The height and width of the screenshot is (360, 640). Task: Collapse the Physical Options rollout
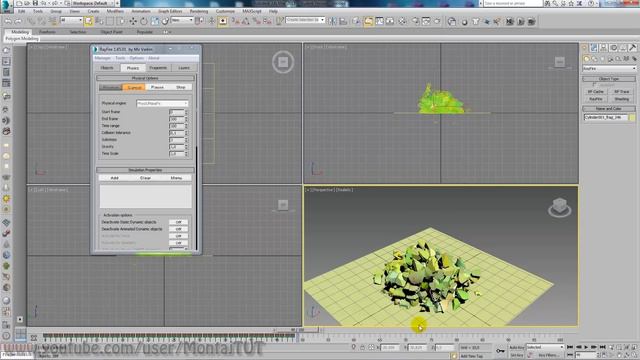(145, 78)
